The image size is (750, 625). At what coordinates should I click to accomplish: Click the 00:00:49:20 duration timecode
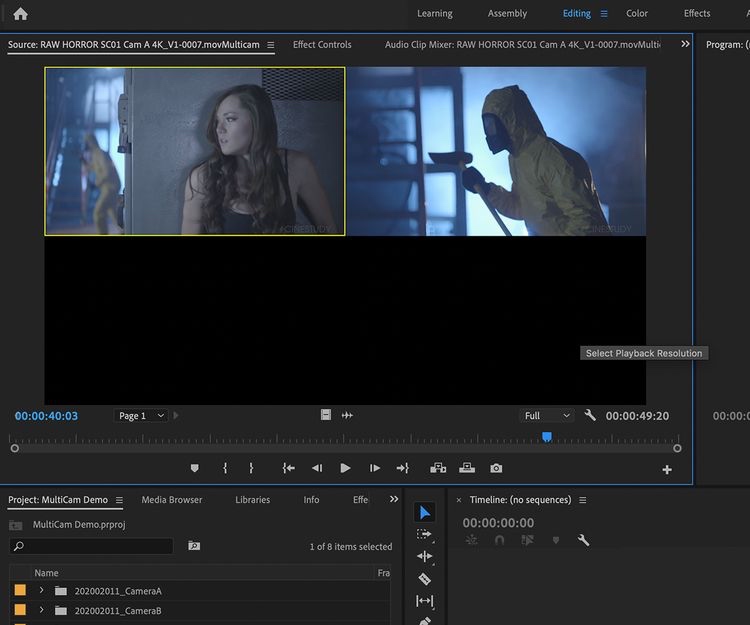(x=637, y=416)
